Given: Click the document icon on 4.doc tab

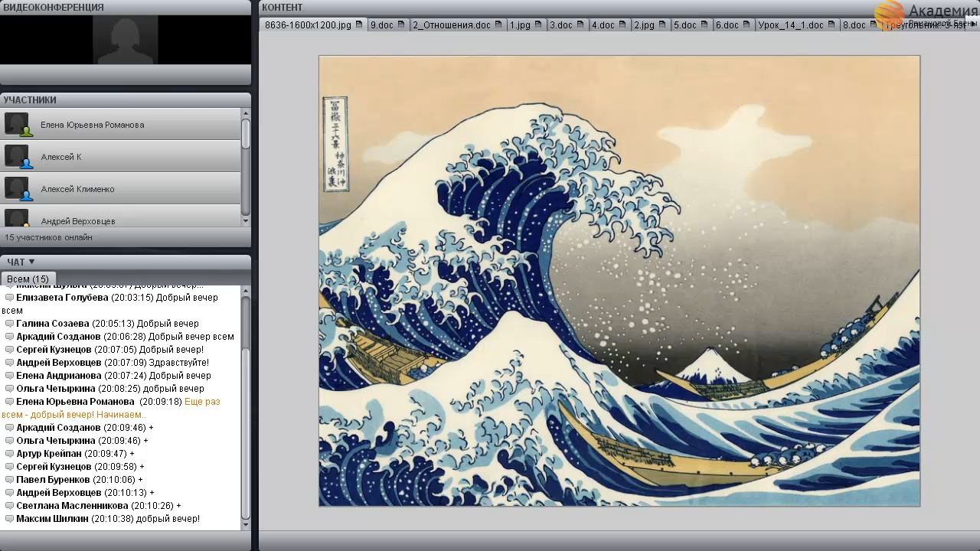Looking at the screenshot, I should click(x=622, y=25).
